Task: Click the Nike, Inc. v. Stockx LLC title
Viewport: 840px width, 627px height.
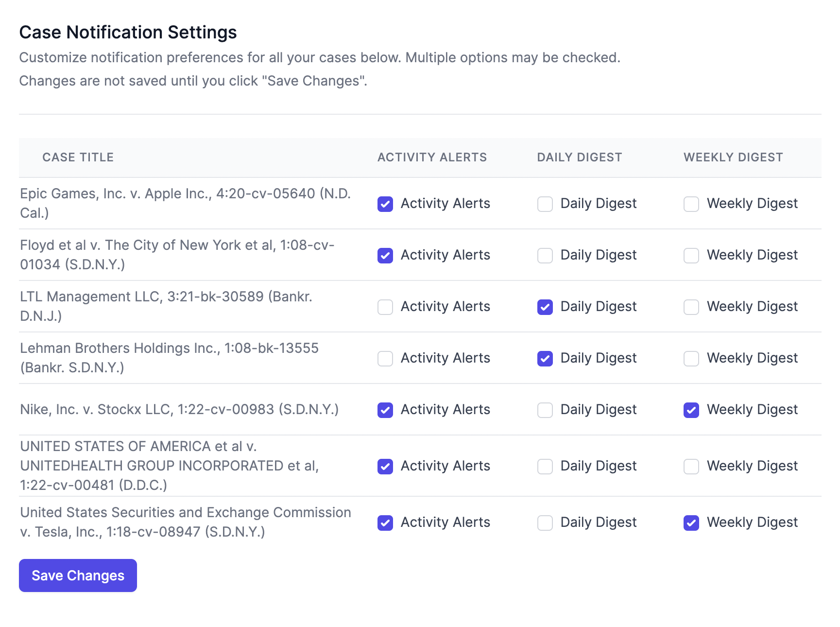Action: (179, 409)
